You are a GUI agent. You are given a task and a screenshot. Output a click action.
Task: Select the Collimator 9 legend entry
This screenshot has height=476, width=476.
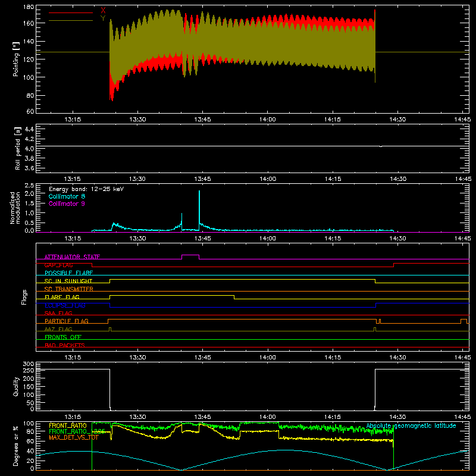tap(67, 203)
